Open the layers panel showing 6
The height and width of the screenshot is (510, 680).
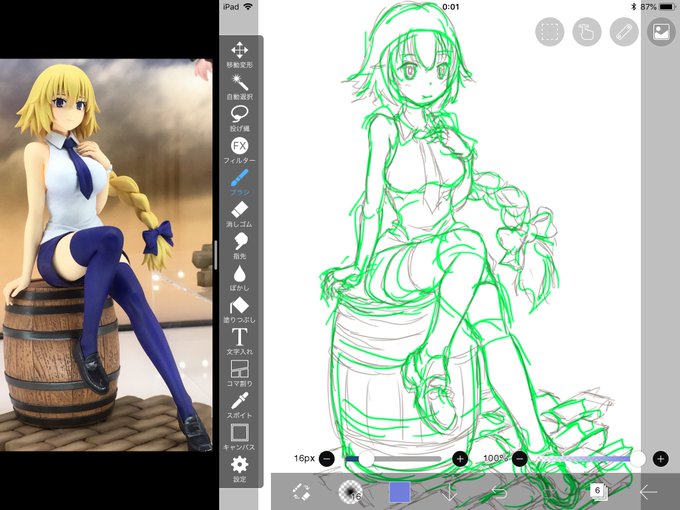point(598,491)
